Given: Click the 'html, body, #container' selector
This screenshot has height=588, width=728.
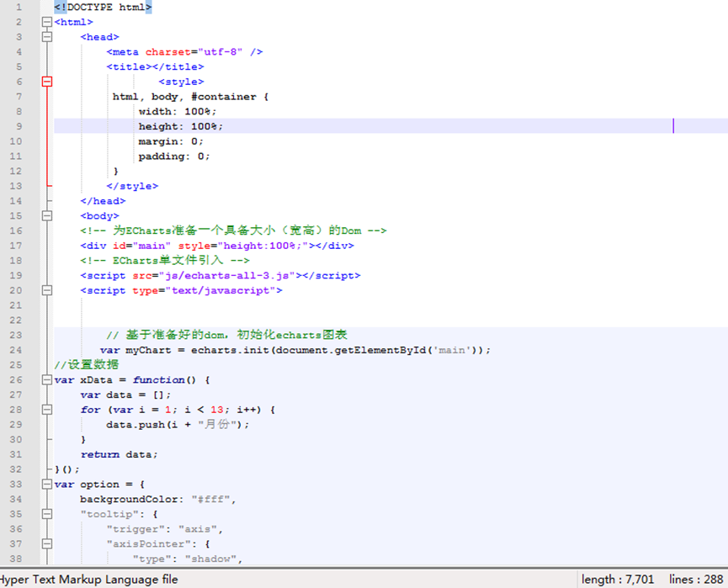Looking at the screenshot, I should [x=184, y=97].
